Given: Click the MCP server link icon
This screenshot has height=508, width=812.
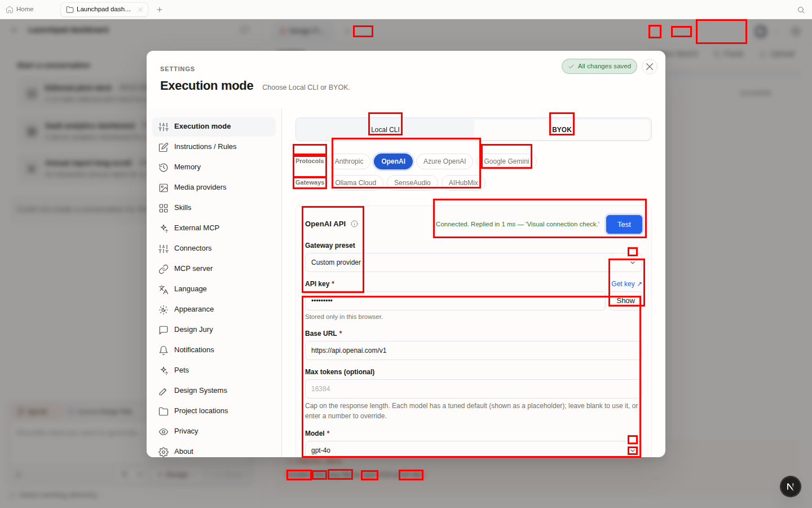Looking at the screenshot, I should [x=164, y=269].
